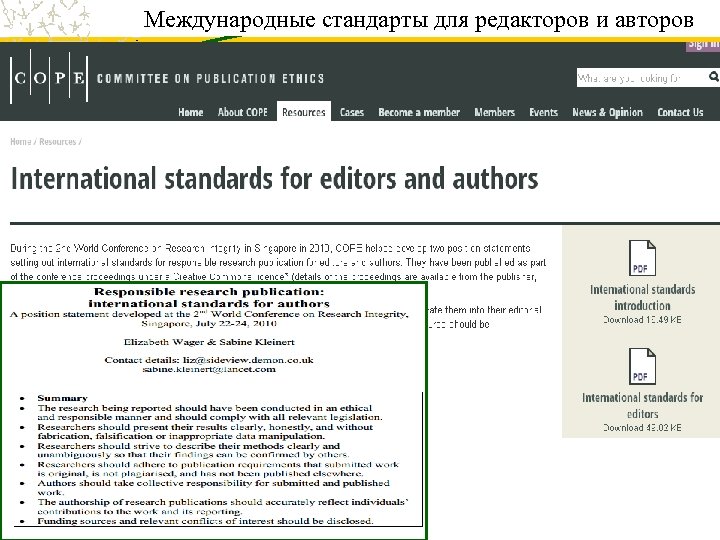The height and width of the screenshot is (540, 720).
Task: Open News & Opinion menu item
Action: 607,112
